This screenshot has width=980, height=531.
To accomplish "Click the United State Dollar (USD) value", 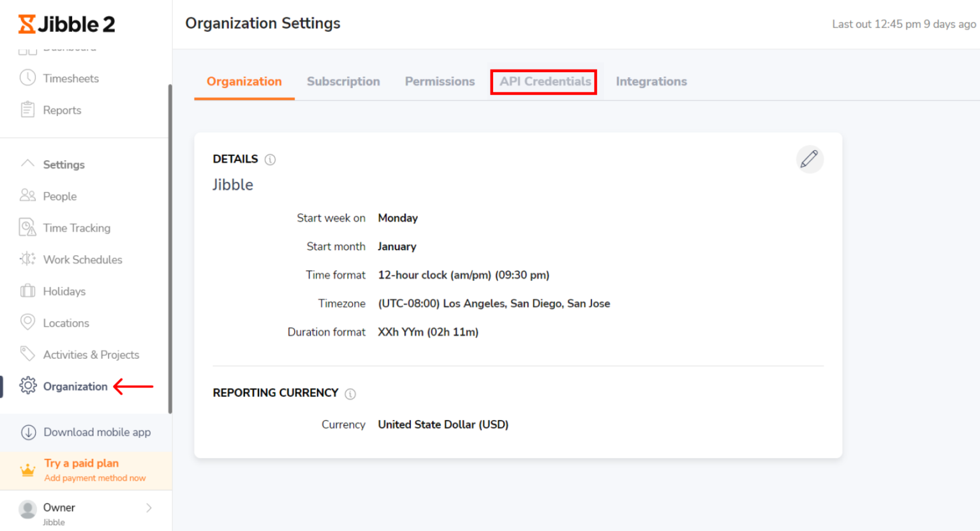I will (x=443, y=424).
